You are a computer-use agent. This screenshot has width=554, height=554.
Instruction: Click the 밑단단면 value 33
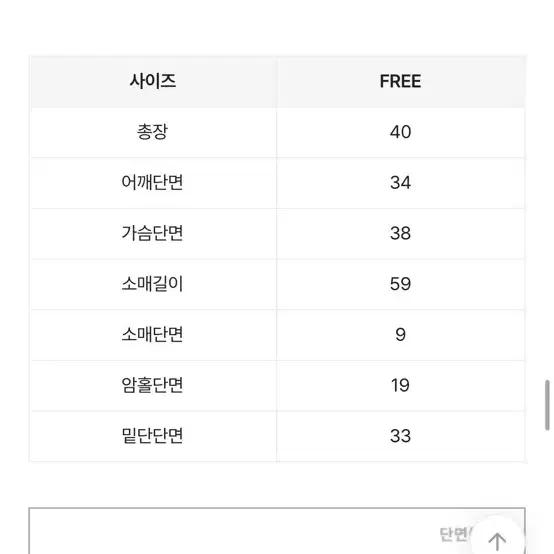pos(400,436)
